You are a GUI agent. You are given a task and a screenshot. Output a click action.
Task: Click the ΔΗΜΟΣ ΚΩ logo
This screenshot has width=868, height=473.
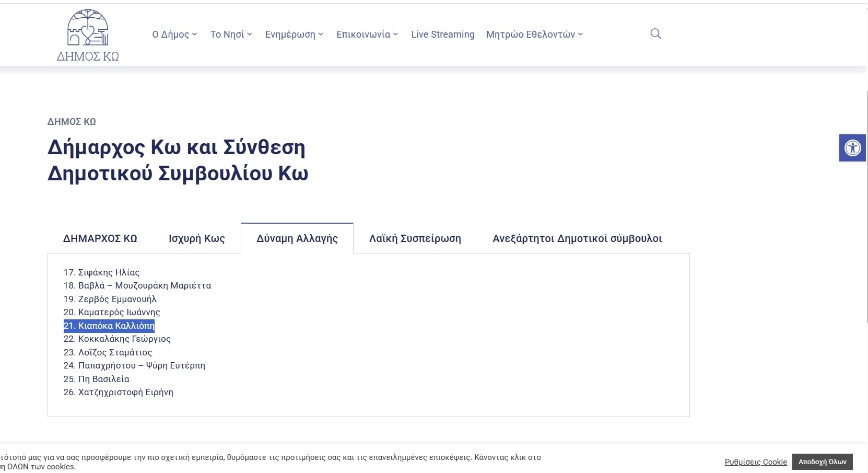click(x=88, y=36)
